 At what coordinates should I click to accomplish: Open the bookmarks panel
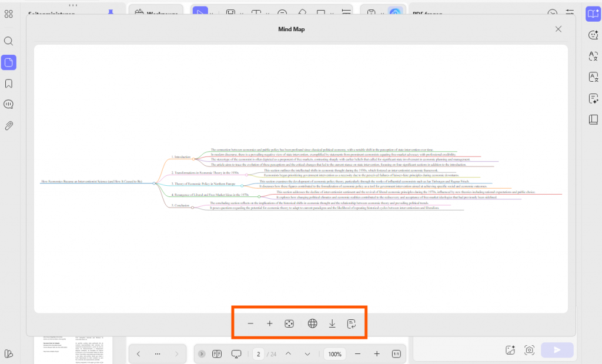8,83
